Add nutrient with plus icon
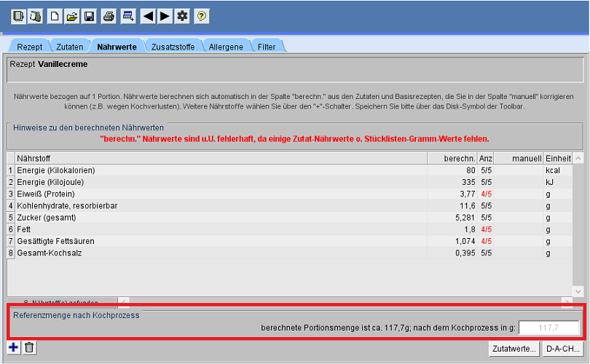The width and height of the screenshot is (590, 364). tap(14, 347)
